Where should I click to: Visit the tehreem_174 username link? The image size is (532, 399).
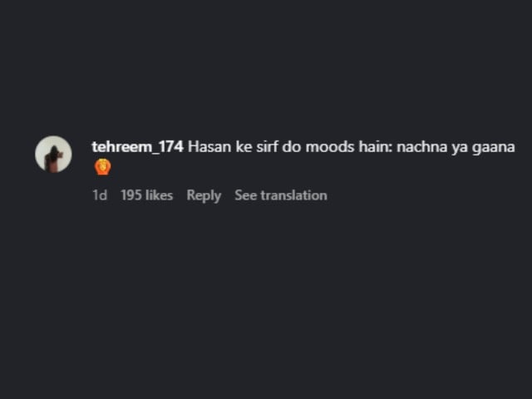[138, 147]
